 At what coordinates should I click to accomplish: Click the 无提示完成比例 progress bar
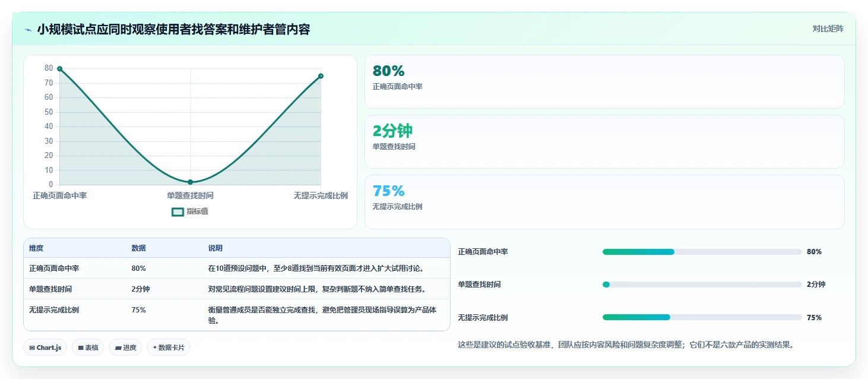coord(702,317)
